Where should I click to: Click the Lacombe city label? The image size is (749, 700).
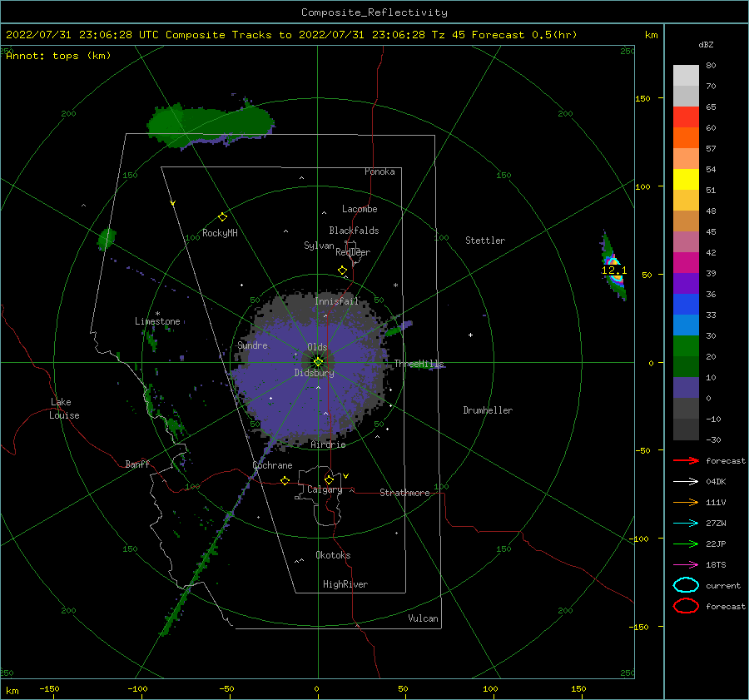(360, 209)
